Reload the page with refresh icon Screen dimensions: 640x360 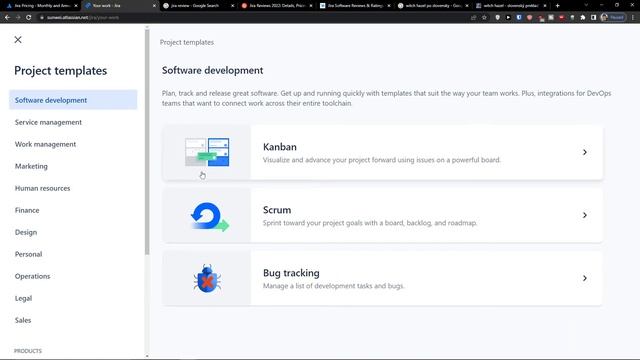coord(29,18)
